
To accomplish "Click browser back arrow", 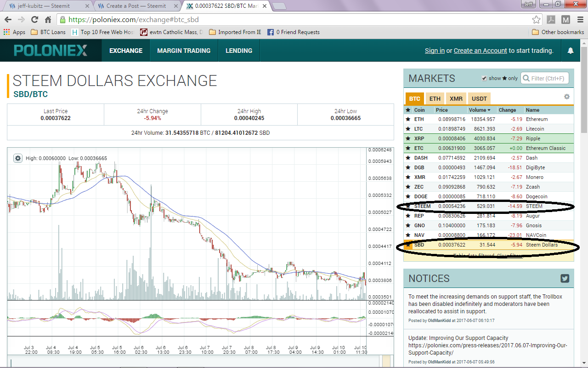I will pyautogui.click(x=8, y=20).
